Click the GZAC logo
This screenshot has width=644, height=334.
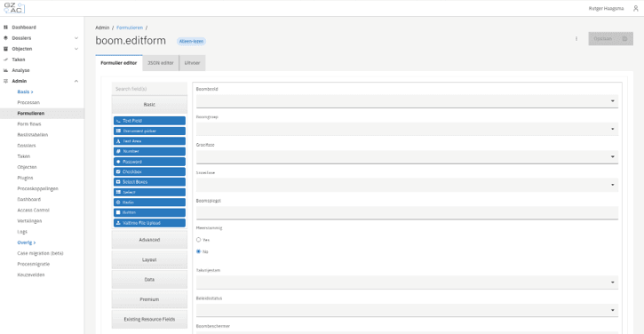(x=14, y=8)
